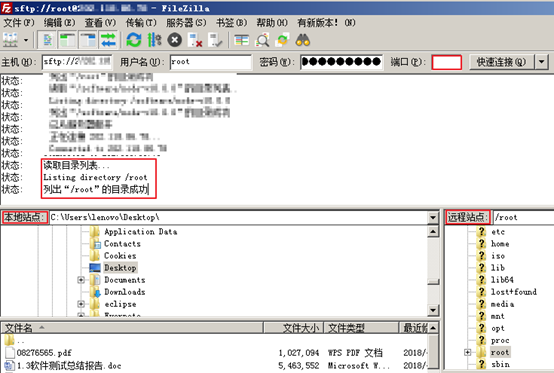This screenshot has width=554, height=373.
Task: Toggle remote directory tree view icon
Action: tap(88, 40)
